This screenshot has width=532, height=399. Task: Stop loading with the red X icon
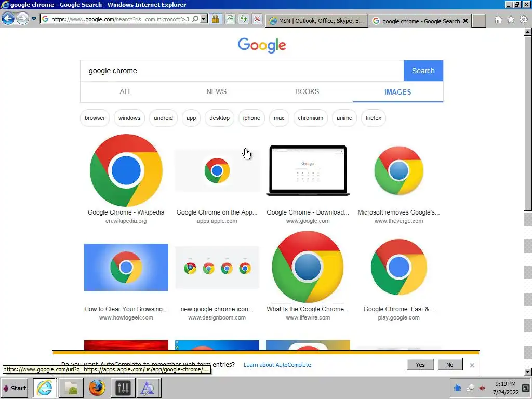pos(257,19)
